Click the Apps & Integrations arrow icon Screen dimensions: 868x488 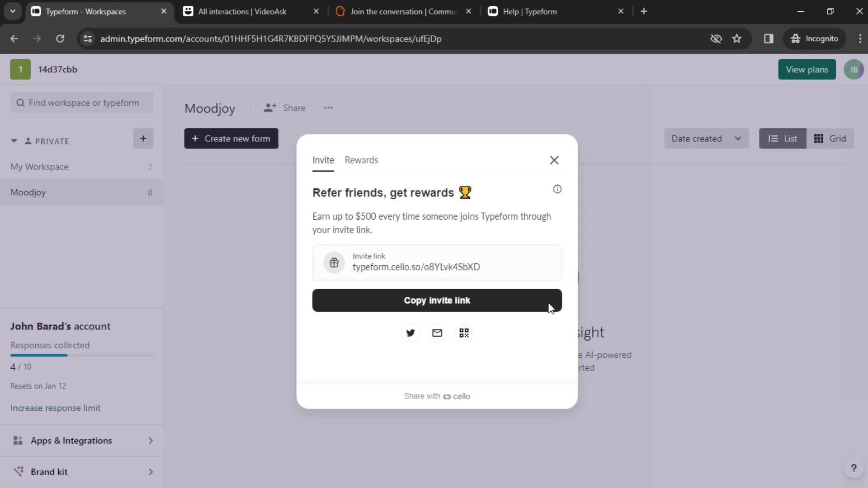coord(150,441)
